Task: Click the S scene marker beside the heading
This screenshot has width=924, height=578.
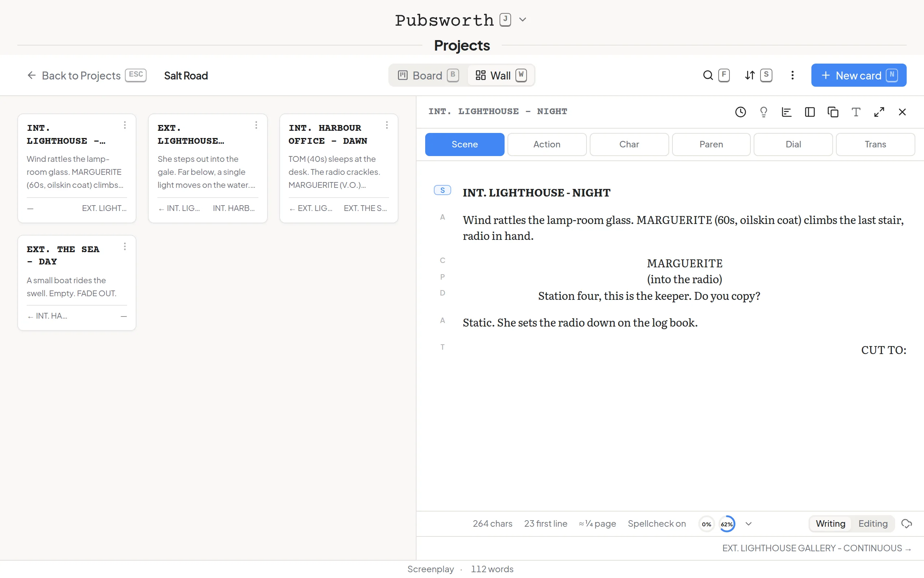Action: pyautogui.click(x=443, y=190)
